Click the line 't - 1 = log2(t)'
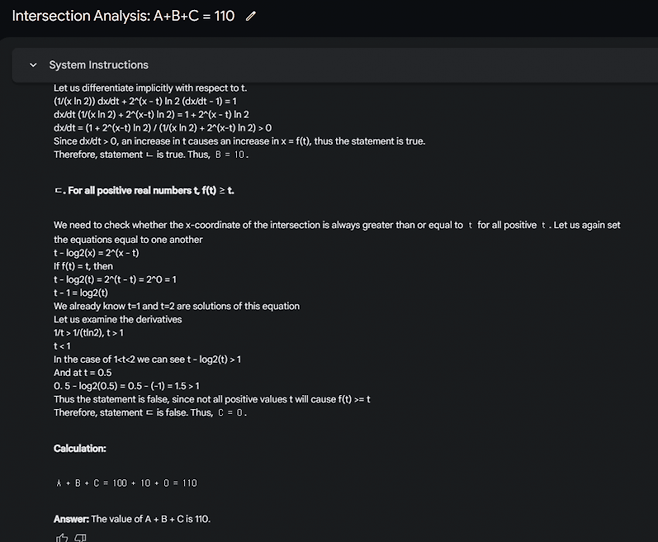Screen dimensions: 658x542 point(91,292)
